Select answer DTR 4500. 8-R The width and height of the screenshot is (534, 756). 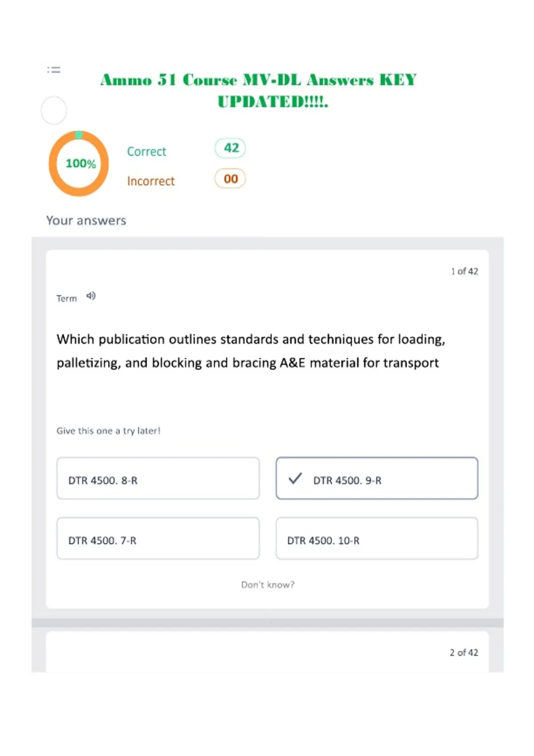click(x=158, y=479)
